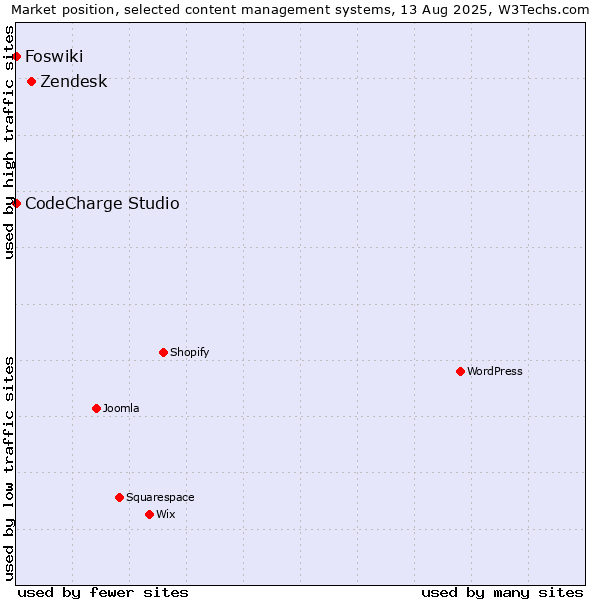600x600 pixels.
Task: Click the red WordPress data point marker
Action: tap(460, 371)
